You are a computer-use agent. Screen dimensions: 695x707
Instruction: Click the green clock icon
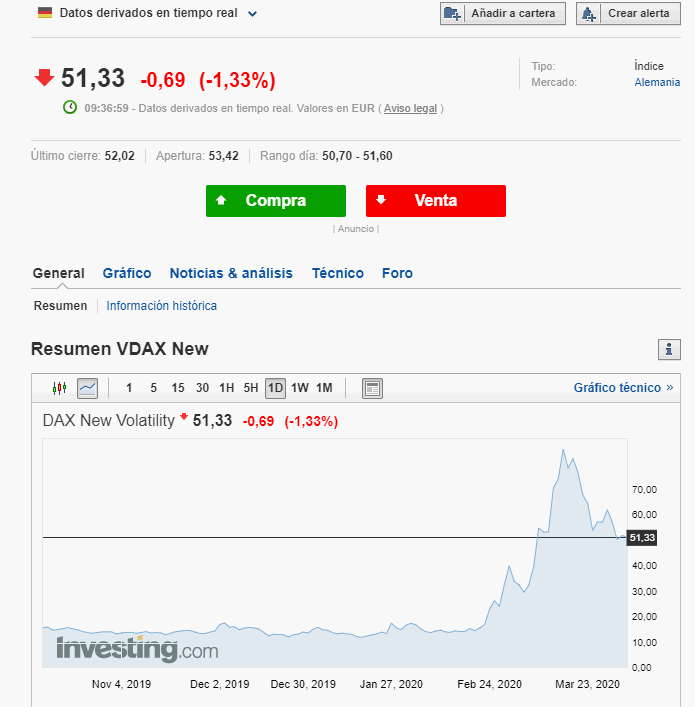coord(70,107)
